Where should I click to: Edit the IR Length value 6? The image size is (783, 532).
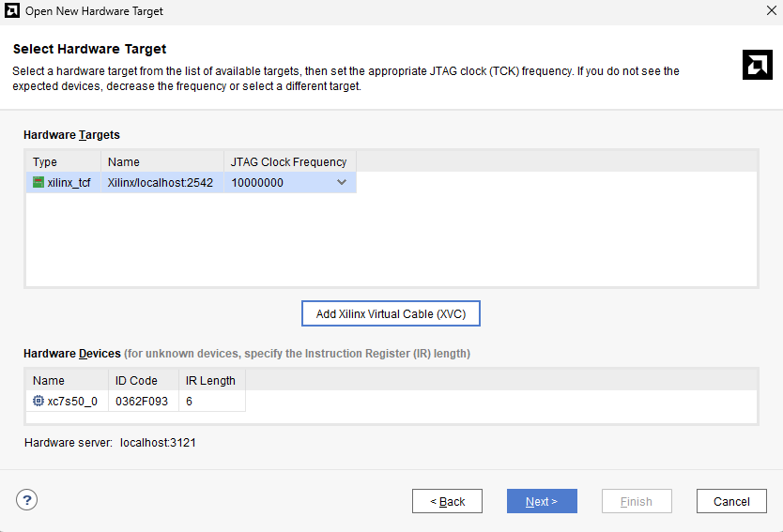[x=210, y=402]
